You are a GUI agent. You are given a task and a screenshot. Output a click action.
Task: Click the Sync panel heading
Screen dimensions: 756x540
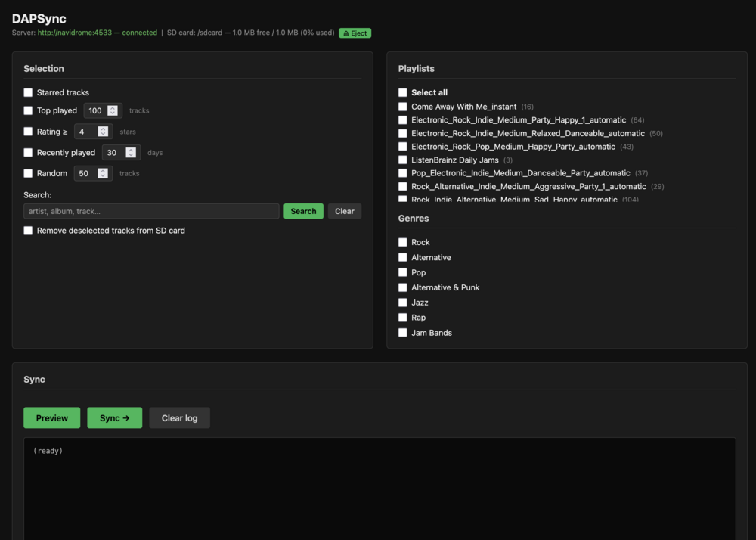click(34, 380)
